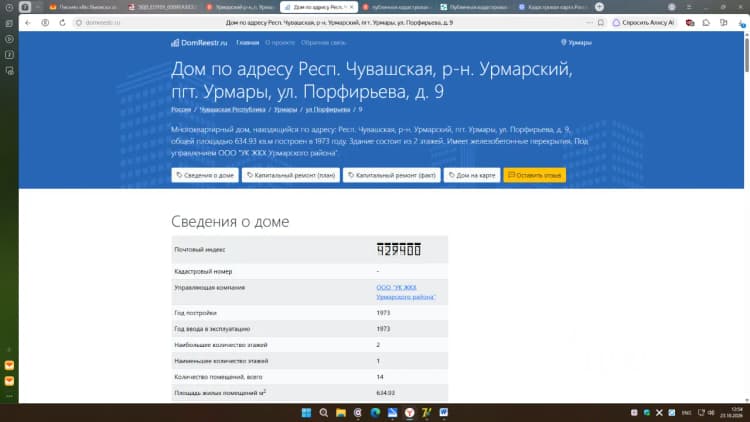
Task: Open the browser profile avatar in the title bar
Action: (x=672, y=7)
